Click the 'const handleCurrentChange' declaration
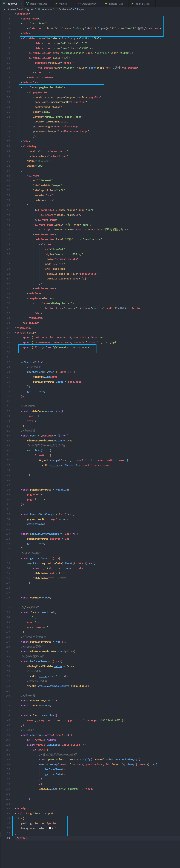Screen dimensions: 180x868 tap(40, 534)
